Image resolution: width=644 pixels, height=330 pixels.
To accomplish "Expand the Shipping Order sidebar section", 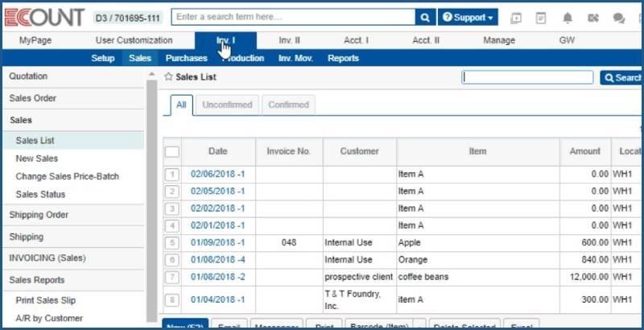I will 39,215.
